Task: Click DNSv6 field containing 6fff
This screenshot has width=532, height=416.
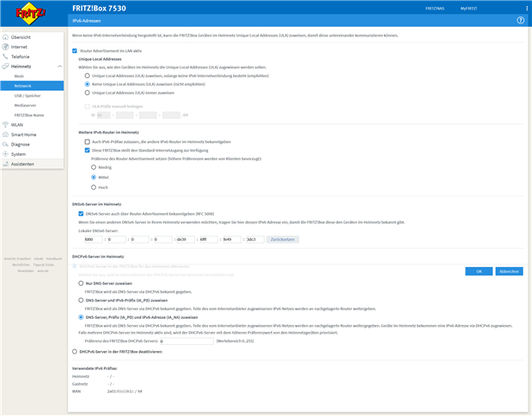Action: (209, 239)
